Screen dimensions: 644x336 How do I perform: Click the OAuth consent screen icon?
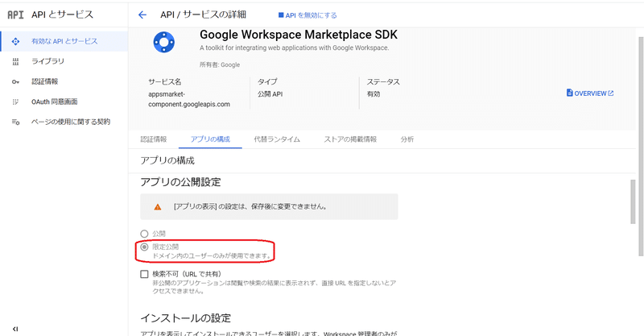coord(15,102)
